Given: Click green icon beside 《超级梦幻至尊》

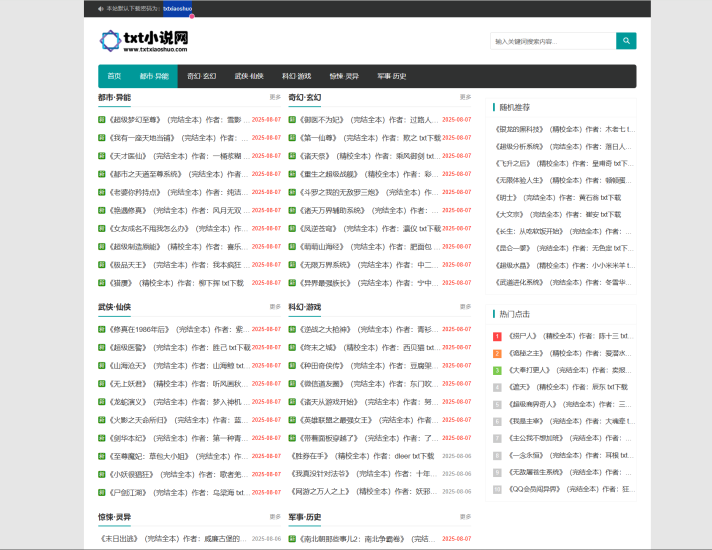Looking at the screenshot, I should (x=101, y=120).
